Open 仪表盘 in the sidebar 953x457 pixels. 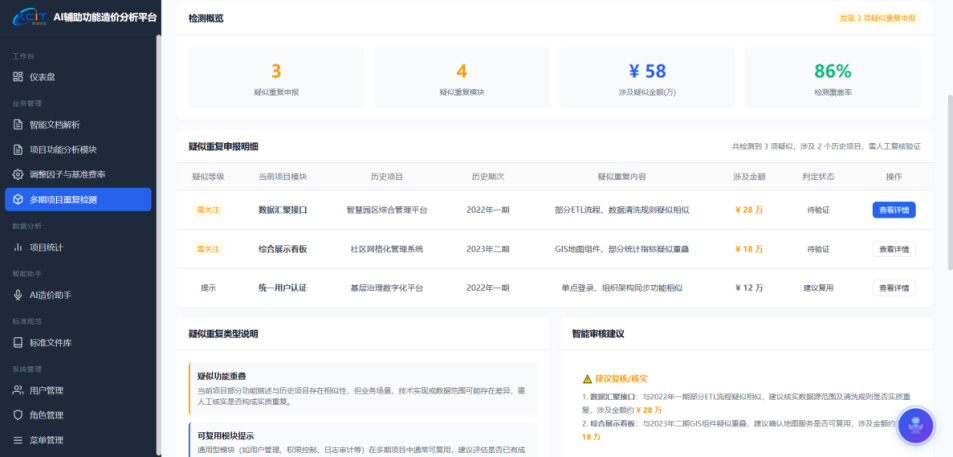pyautogui.click(x=78, y=77)
